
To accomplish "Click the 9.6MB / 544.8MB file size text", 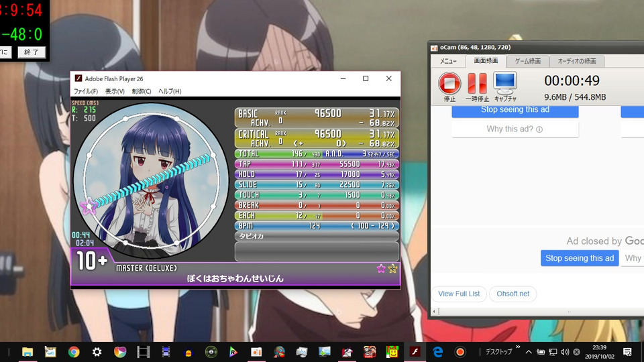I will click(575, 97).
